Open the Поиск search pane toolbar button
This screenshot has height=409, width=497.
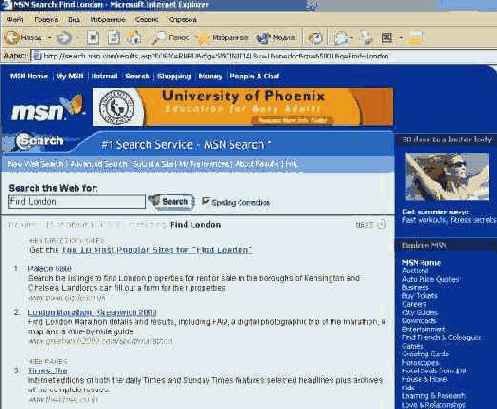[x=171, y=38]
